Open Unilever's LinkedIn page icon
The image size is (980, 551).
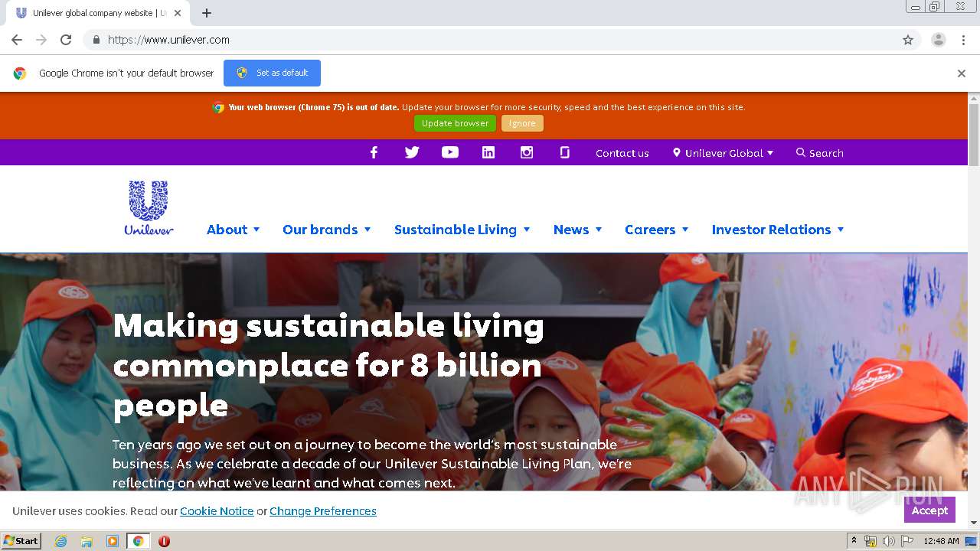click(x=488, y=152)
